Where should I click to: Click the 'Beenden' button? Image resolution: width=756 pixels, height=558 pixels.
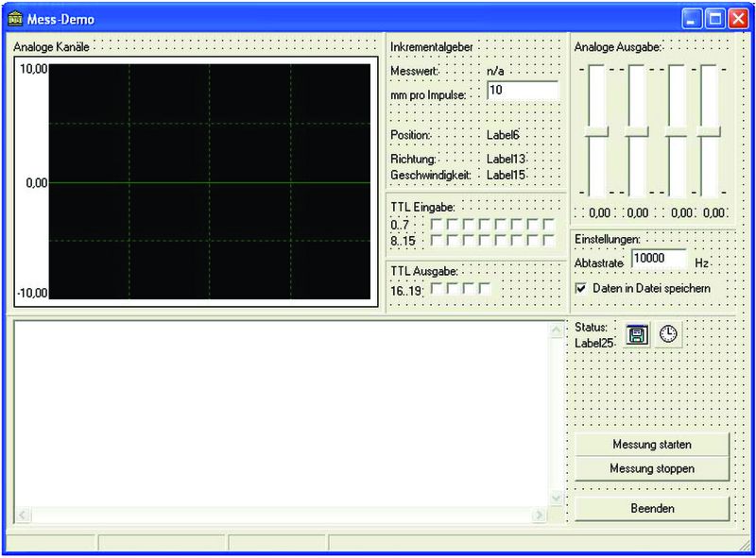pos(652,508)
